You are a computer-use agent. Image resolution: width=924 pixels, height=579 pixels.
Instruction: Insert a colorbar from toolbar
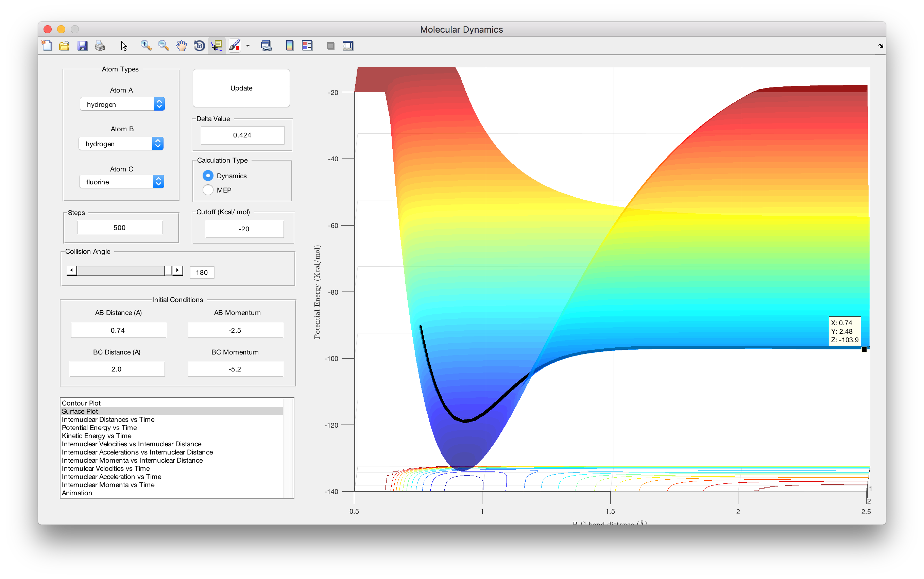(x=290, y=46)
